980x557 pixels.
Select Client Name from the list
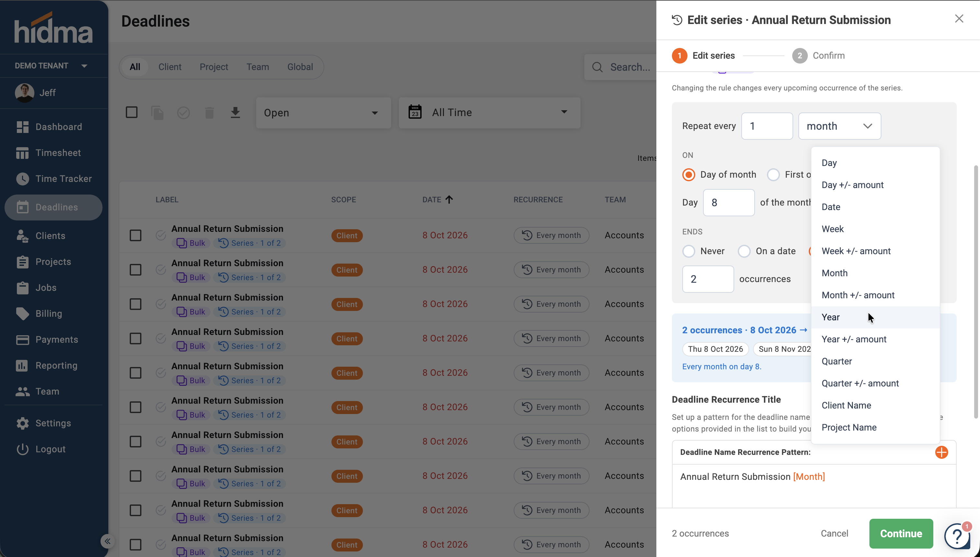point(875,405)
